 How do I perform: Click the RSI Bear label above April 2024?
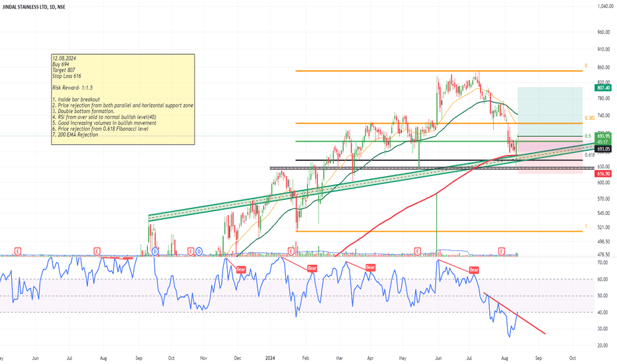[x=370, y=267]
